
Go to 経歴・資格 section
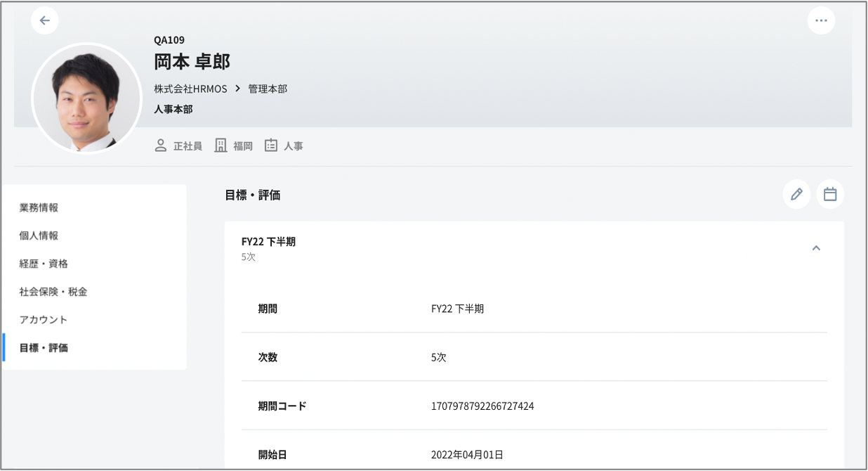tap(44, 264)
